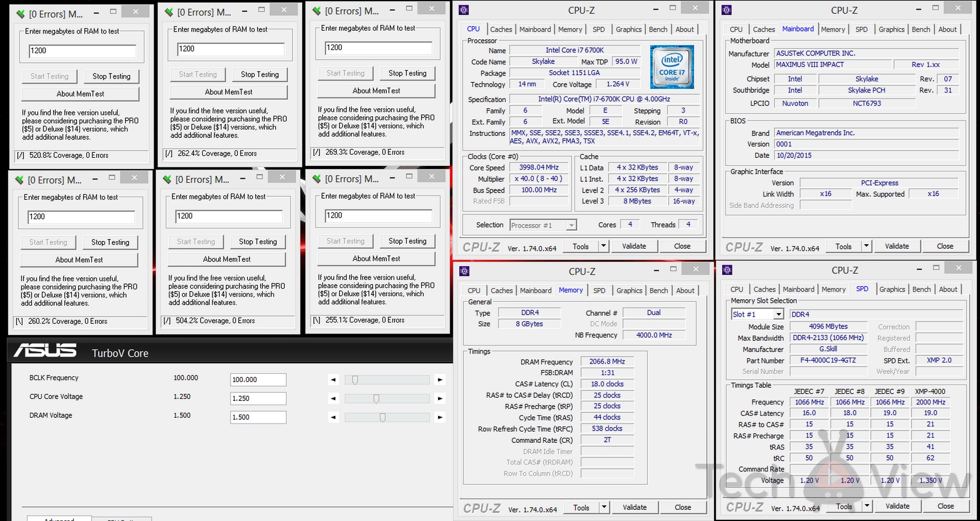Open the Graphics tab in the CPU-Z Motherboard window
The width and height of the screenshot is (980, 521).
pos(891,30)
